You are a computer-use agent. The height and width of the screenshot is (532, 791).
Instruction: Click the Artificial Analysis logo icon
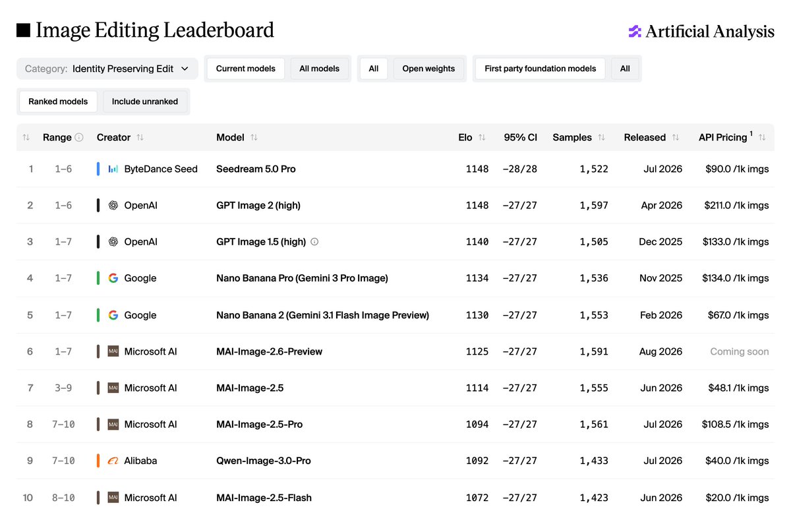tap(635, 31)
